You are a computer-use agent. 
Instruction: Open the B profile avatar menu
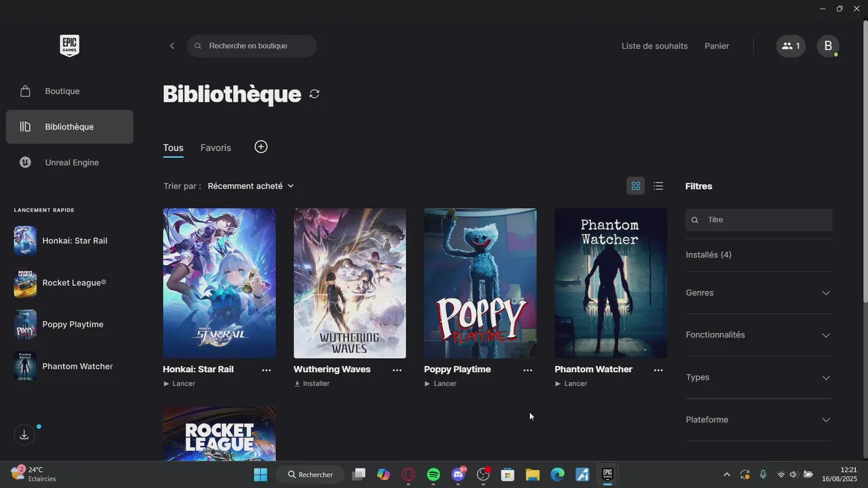pos(828,46)
